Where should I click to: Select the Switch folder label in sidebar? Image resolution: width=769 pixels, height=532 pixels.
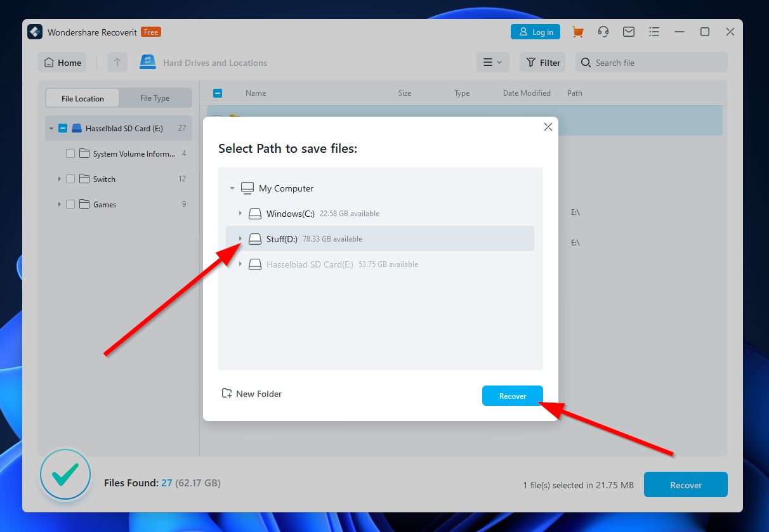pos(104,179)
